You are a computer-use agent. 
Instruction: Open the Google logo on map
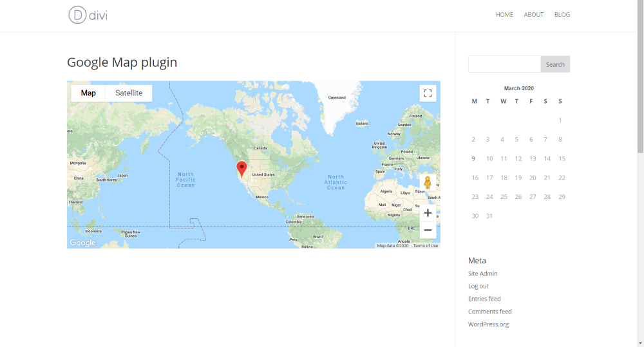click(x=82, y=243)
